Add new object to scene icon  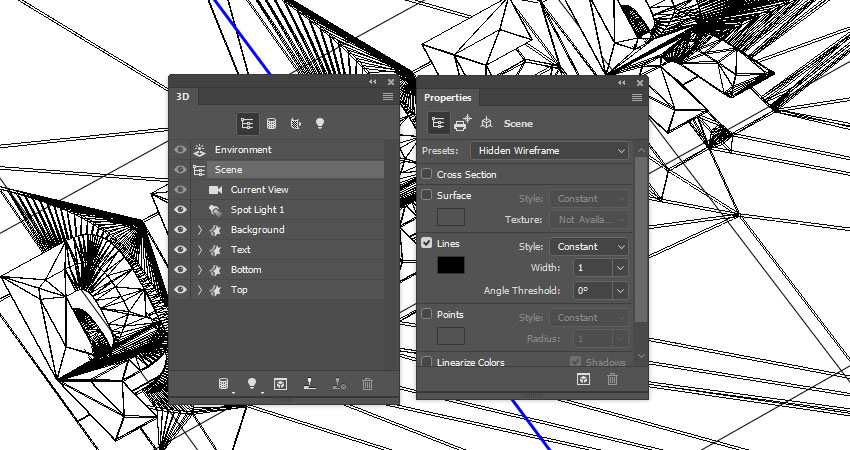223,384
